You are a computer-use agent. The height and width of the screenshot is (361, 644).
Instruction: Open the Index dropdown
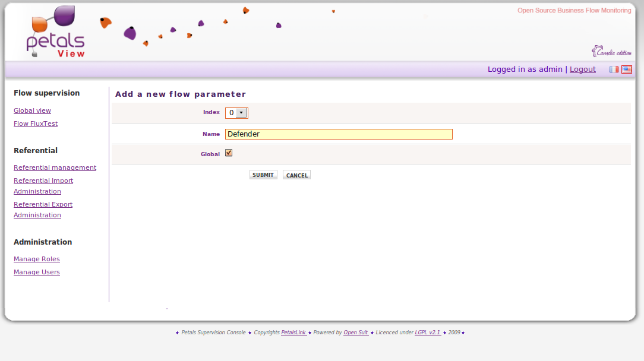point(236,113)
